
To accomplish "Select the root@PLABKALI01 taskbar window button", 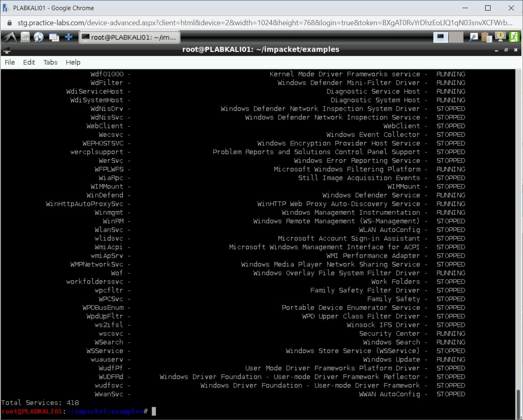I will (x=129, y=37).
